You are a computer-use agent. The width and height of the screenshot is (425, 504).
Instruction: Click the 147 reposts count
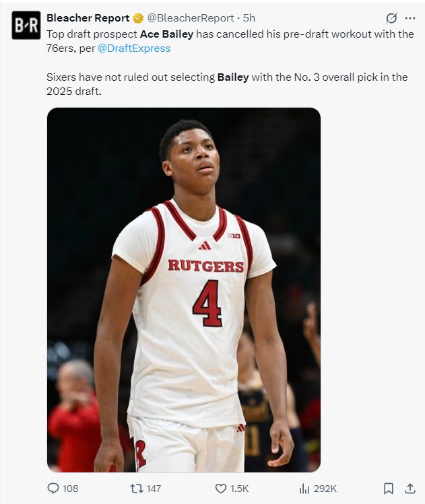click(x=154, y=489)
